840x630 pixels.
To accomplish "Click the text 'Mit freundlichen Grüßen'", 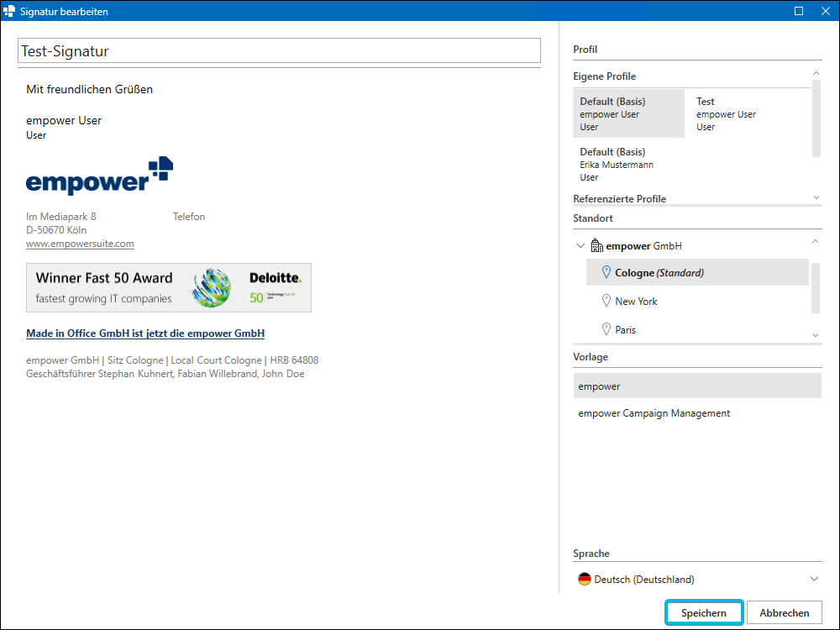I will pos(90,89).
